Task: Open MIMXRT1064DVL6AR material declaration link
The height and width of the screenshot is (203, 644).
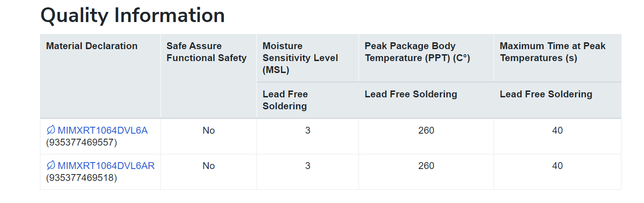Action: (106, 166)
